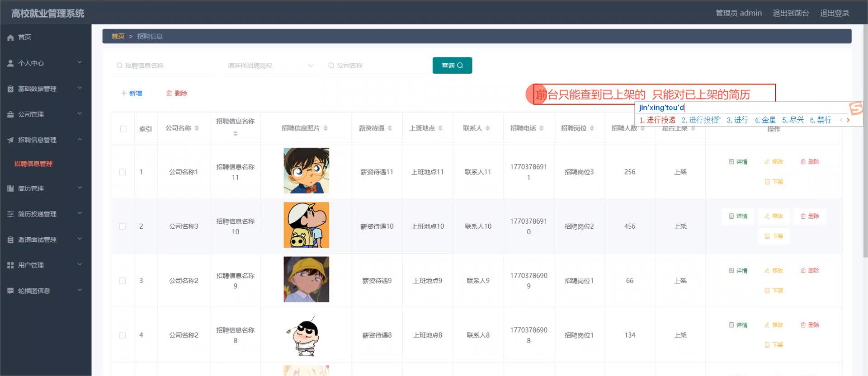The height and width of the screenshot is (376, 868).
Task: Click sort arrows on 招聘信息名称 column
Action: pyautogui.click(x=235, y=134)
